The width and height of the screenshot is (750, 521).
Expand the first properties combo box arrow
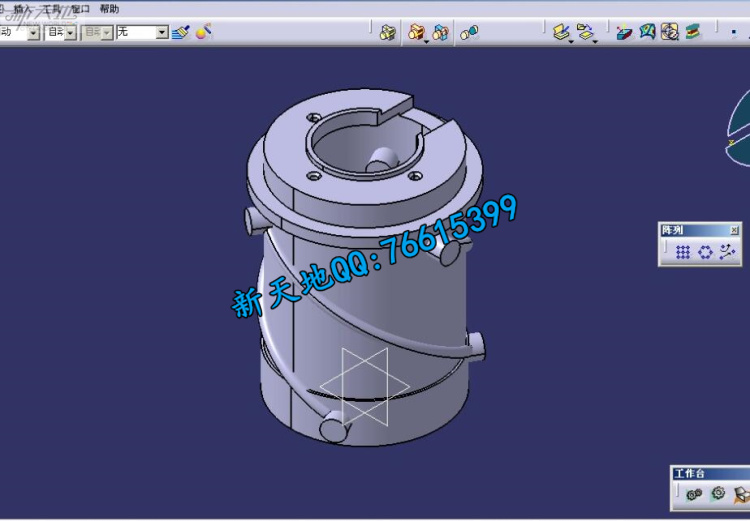[33, 33]
